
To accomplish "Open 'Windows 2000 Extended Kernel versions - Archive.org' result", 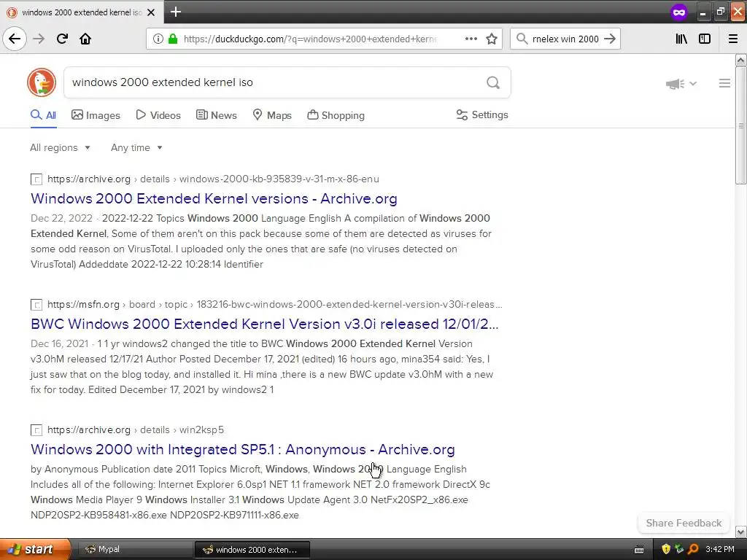I will coord(214,198).
